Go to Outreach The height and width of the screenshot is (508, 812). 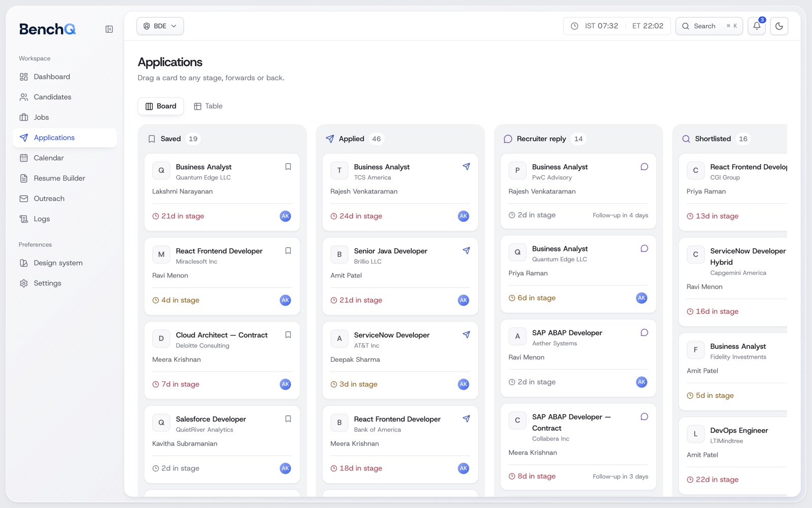point(65,199)
